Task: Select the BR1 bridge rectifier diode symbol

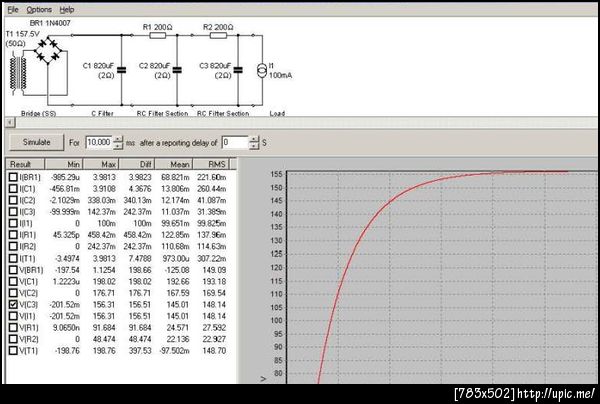Action: click(x=48, y=50)
